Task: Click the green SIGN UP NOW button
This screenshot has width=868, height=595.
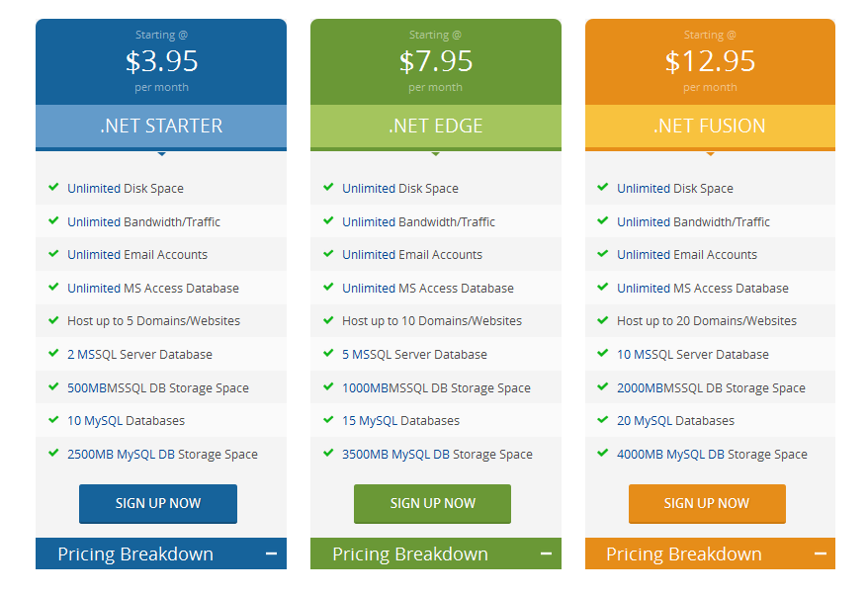Action: pyautogui.click(x=432, y=504)
